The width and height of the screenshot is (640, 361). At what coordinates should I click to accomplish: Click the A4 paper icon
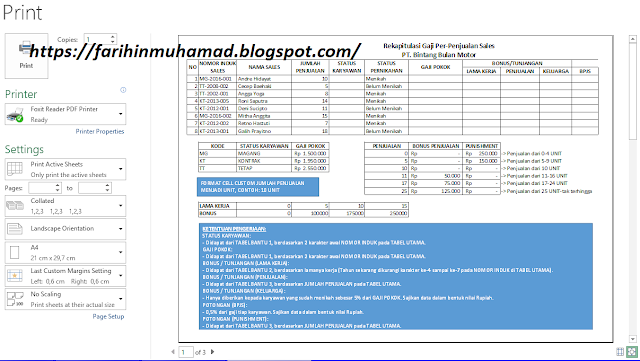tap(14, 252)
